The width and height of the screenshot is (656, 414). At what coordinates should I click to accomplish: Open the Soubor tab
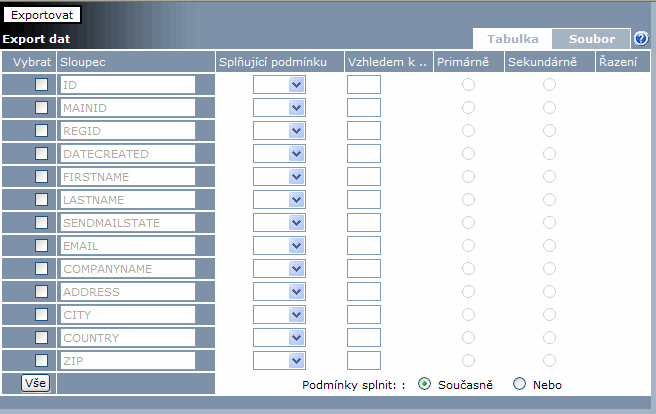592,39
